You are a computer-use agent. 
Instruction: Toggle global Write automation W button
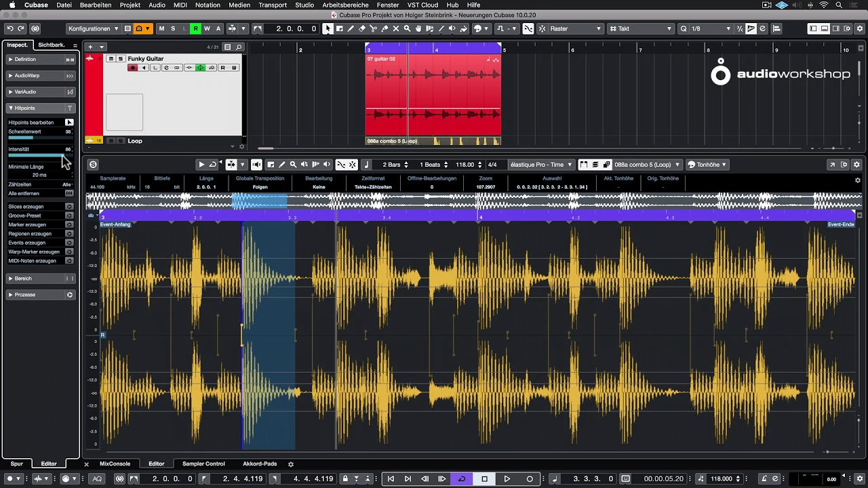[207, 28]
